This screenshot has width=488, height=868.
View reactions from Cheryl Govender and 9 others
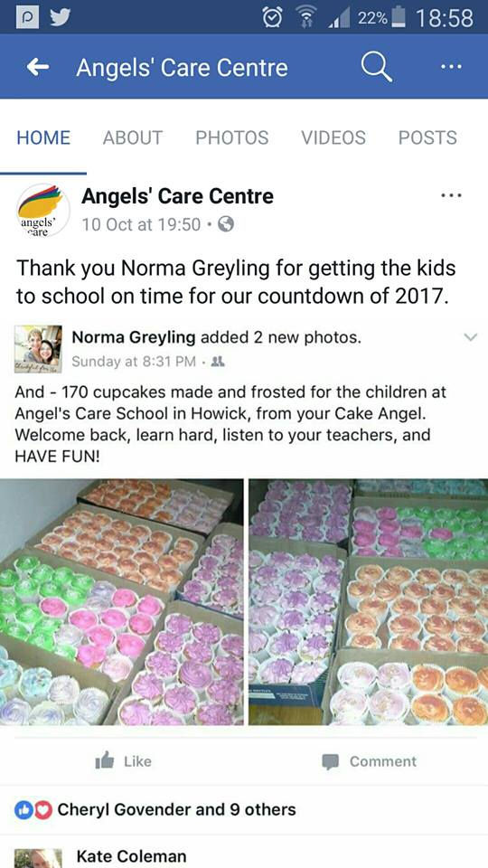(x=155, y=810)
